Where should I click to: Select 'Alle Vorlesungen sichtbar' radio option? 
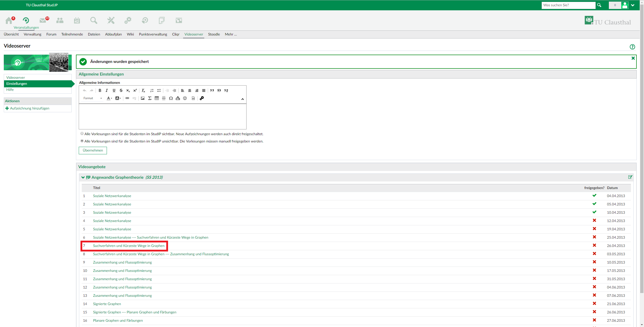pyautogui.click(x=82, y=134)
